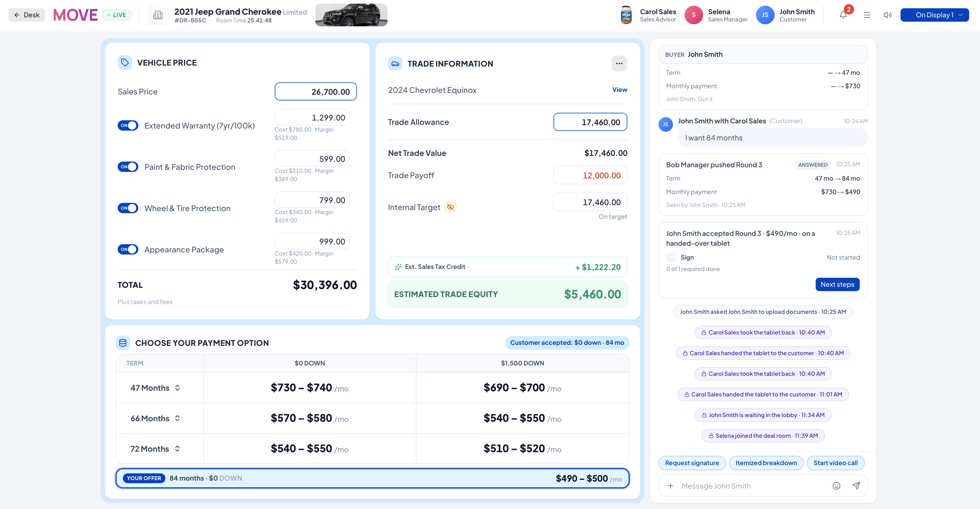Screen dimensions: 980x509
Task: Change the 47 Months term stepper
Action: 177,388
